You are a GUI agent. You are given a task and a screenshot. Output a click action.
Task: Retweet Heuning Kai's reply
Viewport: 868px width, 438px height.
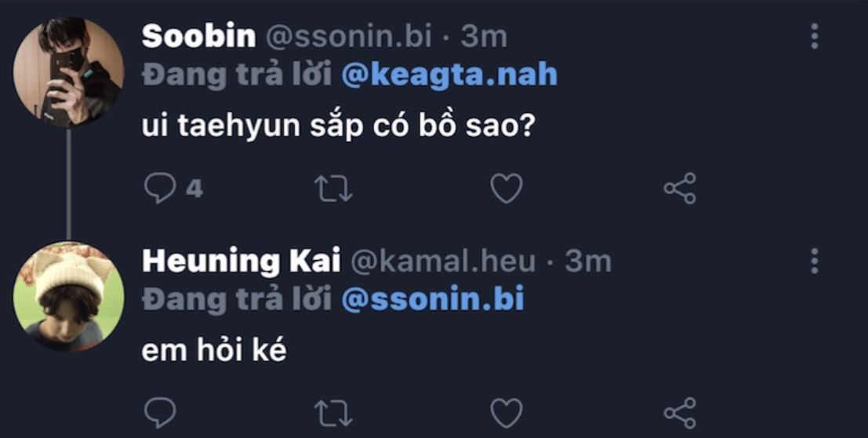tap(333, 413)
